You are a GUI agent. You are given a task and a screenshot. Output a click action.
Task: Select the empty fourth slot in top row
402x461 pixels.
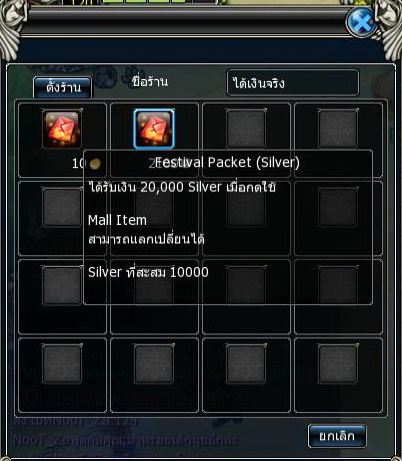pos(338,129)
